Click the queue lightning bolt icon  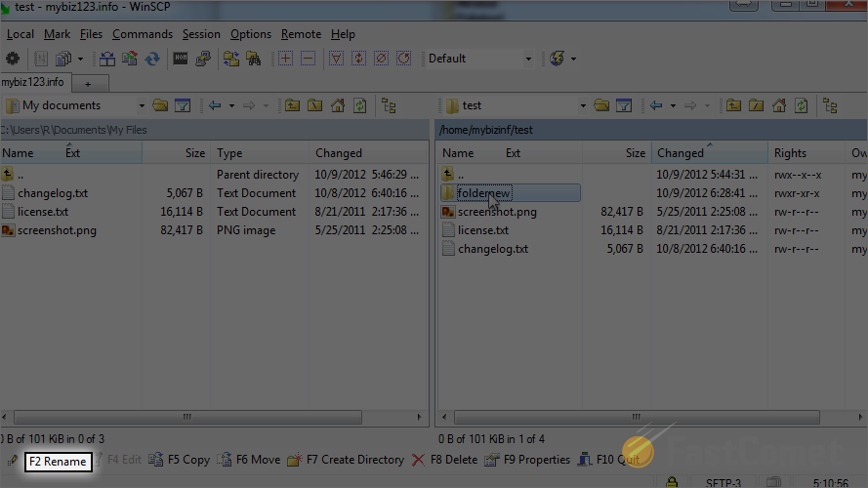(x=558, y=59)
